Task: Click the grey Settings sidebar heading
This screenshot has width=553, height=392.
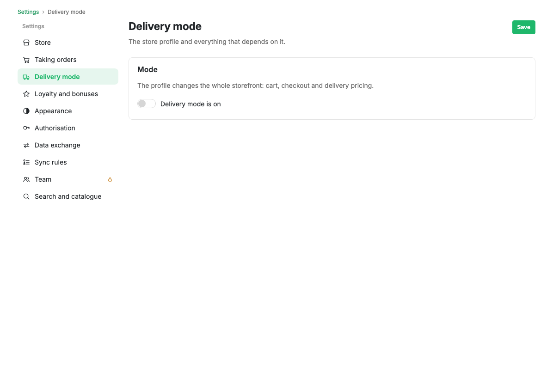Action: pyautogui.click(x=33, y=26)
